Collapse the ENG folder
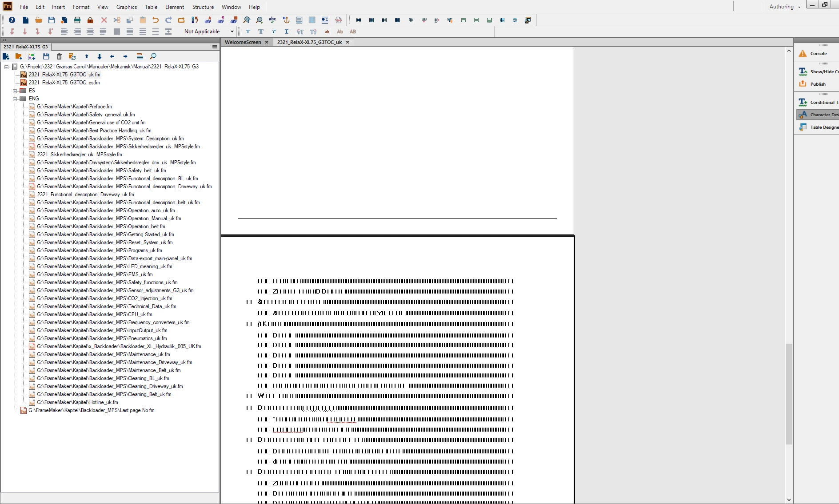839x504 pixels. pyautogui.click(x=15, y=99)
